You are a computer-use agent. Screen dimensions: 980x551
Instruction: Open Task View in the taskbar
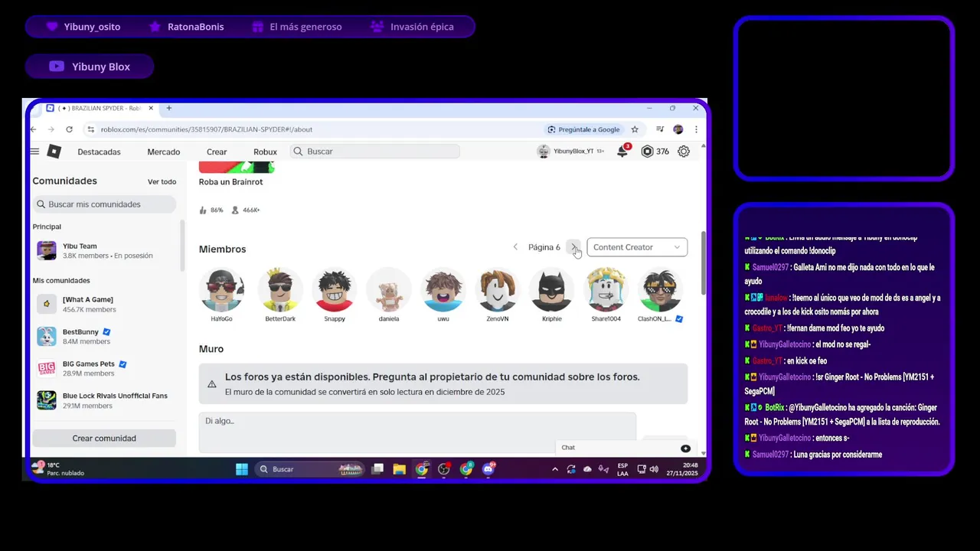coord(377,469)
